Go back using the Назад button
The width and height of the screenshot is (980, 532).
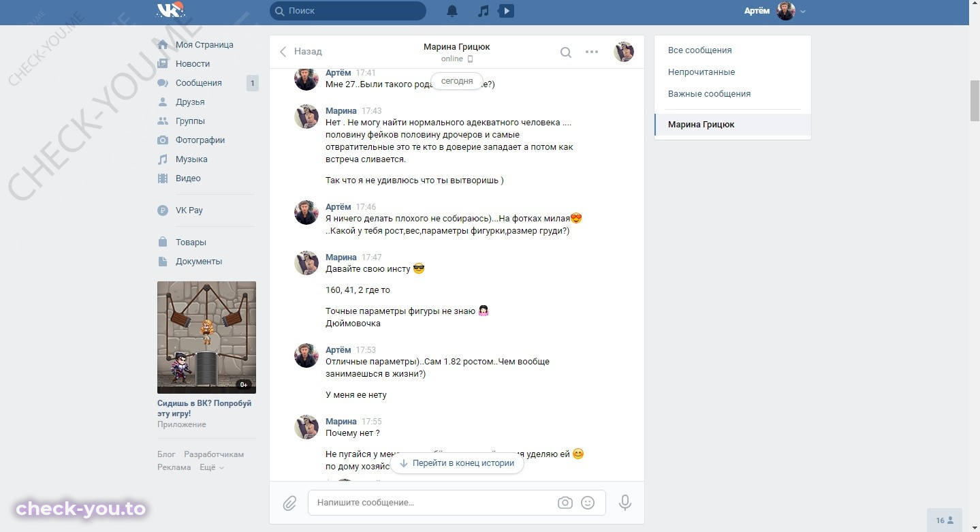300,52
